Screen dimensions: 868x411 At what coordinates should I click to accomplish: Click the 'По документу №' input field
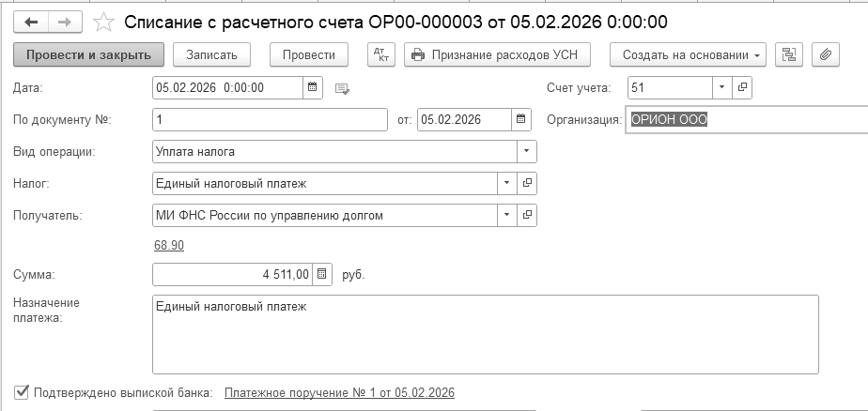coord(271,119)
